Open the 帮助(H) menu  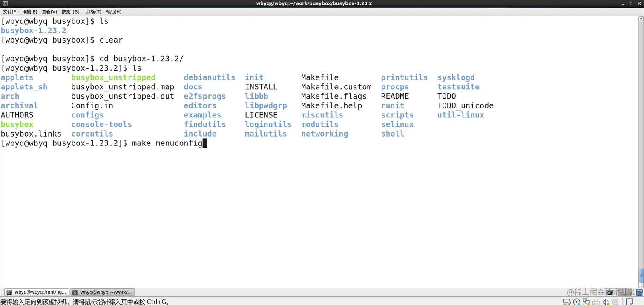pyautogui.click(x=113, y=12)
